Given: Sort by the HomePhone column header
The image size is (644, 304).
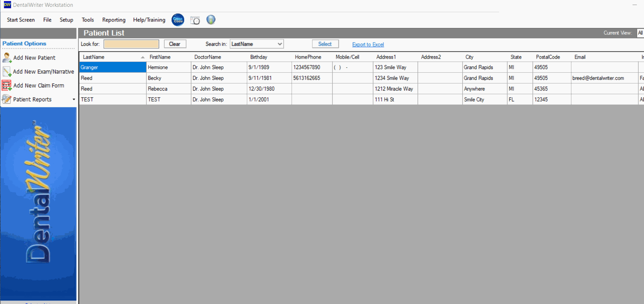Looking at the screenshot, I should 312,57.
